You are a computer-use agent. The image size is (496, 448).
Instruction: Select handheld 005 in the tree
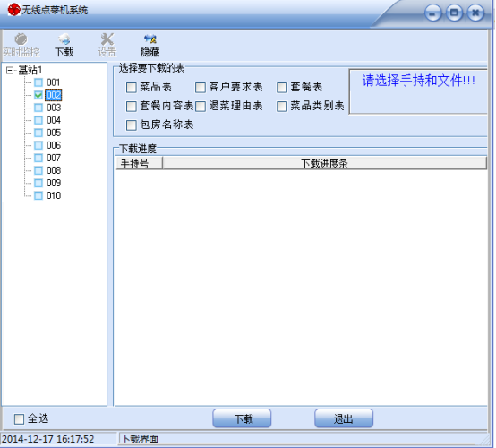click(x=54, y=133)
